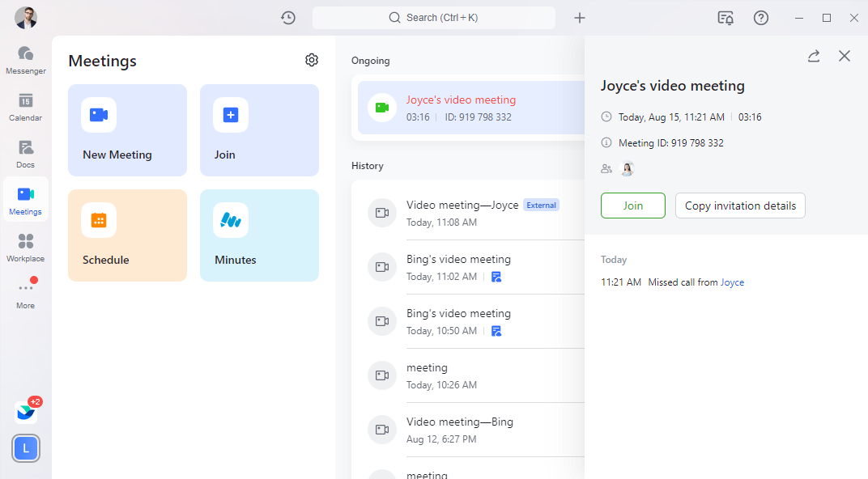The image size is (868, 479).
Task: Start a New Meeting
Action: [127, 130]
